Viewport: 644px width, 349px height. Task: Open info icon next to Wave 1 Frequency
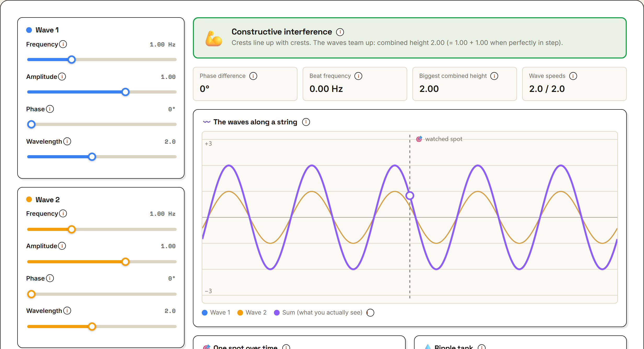click(63, 44)
